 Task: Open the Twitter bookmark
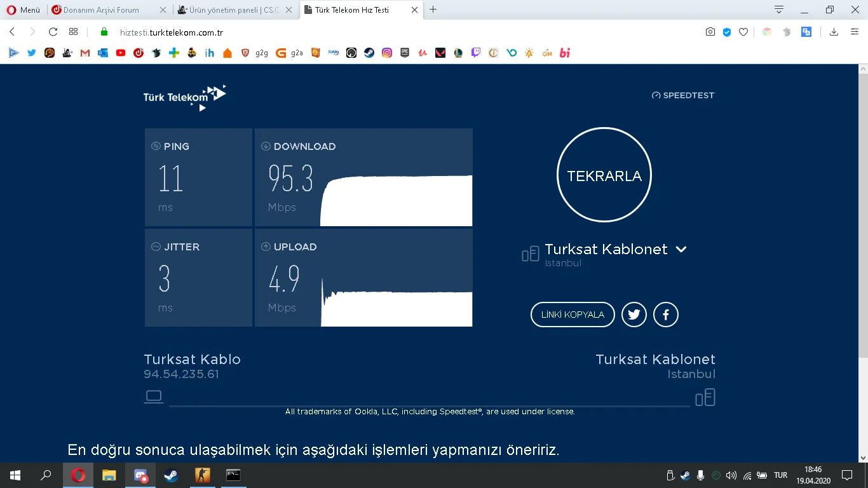point(32,53)
